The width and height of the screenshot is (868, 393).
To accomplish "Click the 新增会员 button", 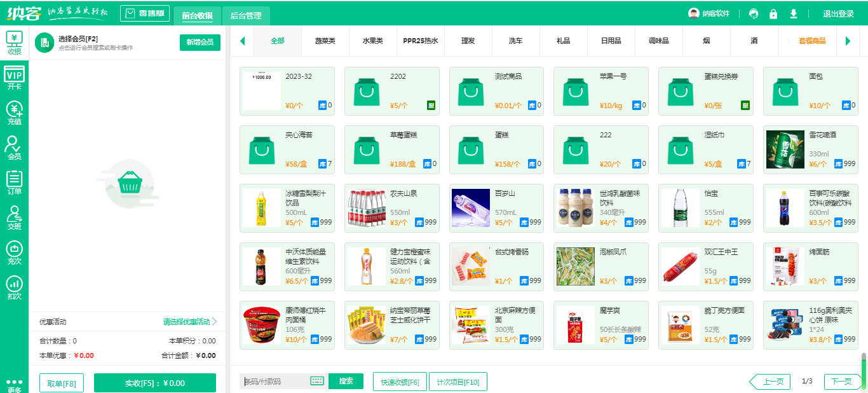I will click(200, 43).
